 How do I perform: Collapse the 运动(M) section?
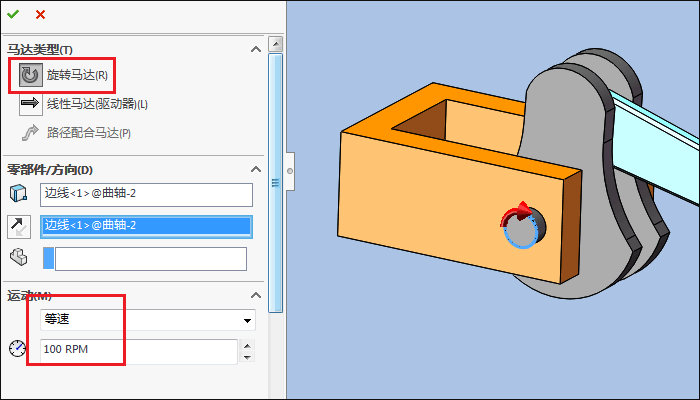tap(256, 295)
